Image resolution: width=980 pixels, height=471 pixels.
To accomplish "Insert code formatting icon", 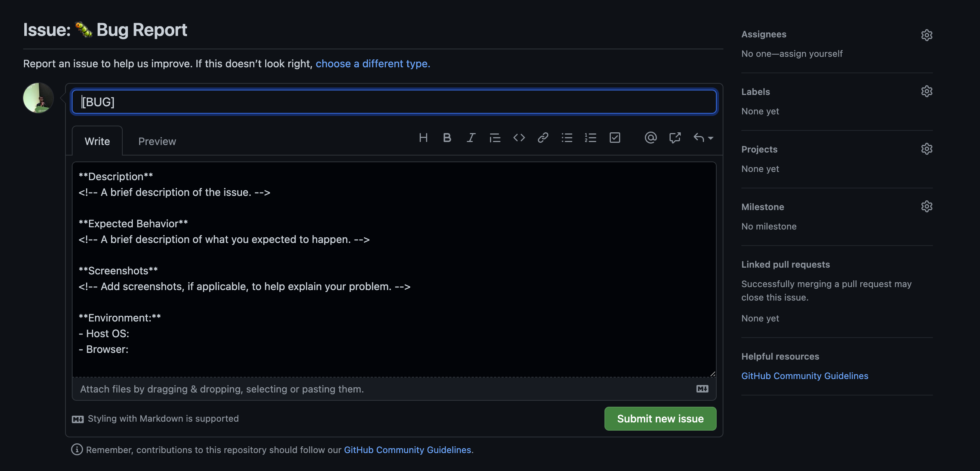I will click(519, 138).
